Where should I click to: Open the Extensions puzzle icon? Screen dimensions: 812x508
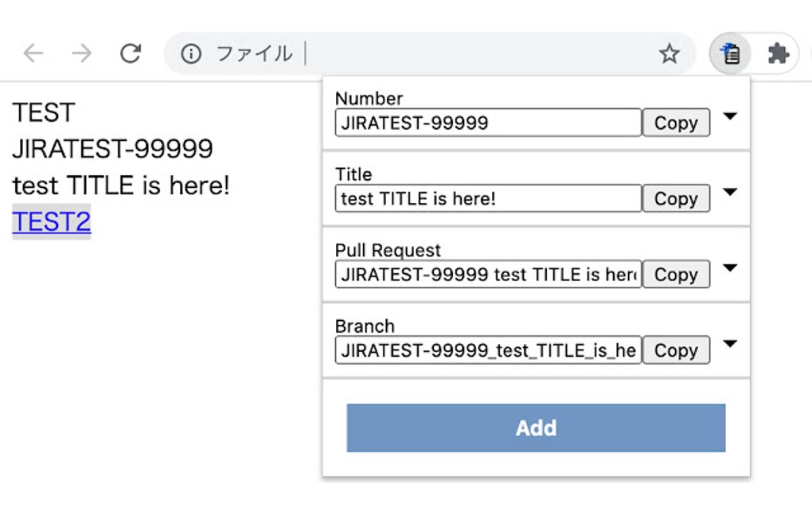click(778, 53)
